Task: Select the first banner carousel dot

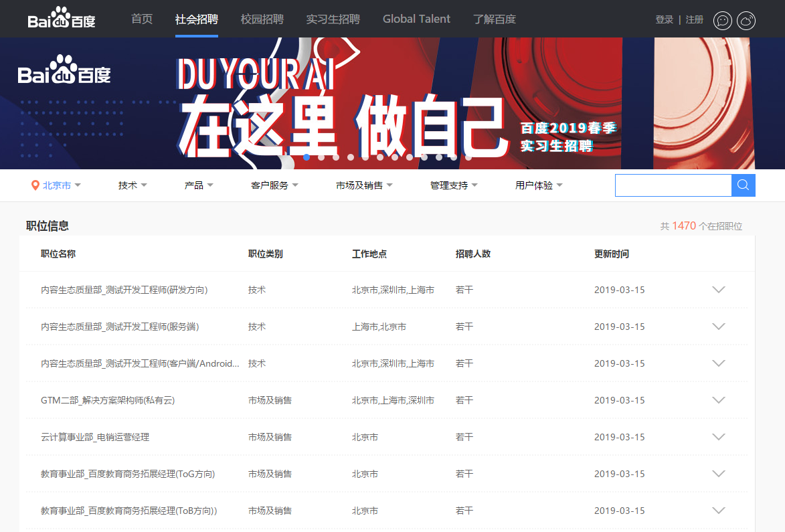Action: [x=307, y=157]
